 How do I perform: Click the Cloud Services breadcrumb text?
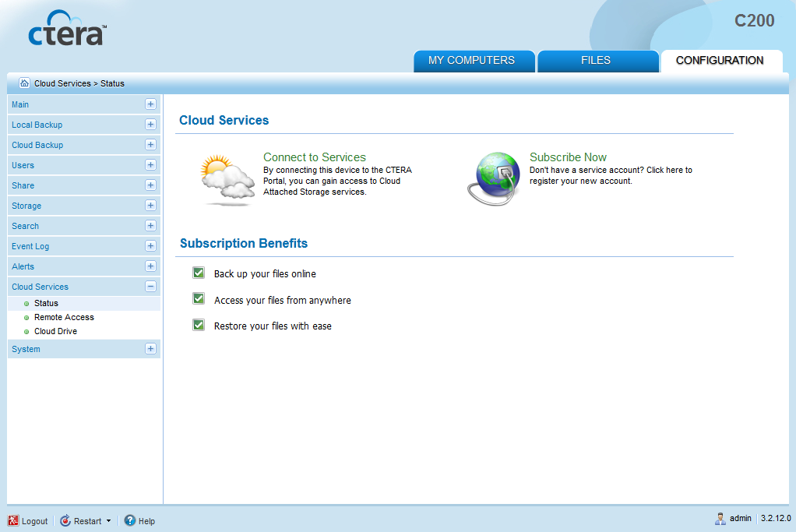[62, 84]
